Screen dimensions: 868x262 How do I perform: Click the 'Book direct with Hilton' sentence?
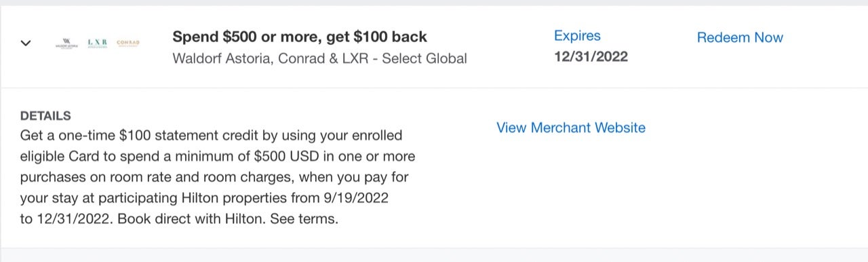click(192, 219)
